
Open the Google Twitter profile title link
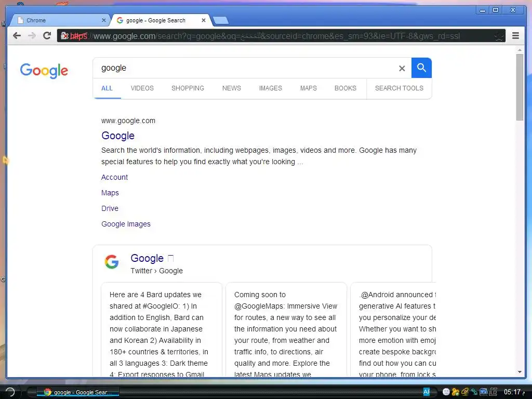pos(147,258)
